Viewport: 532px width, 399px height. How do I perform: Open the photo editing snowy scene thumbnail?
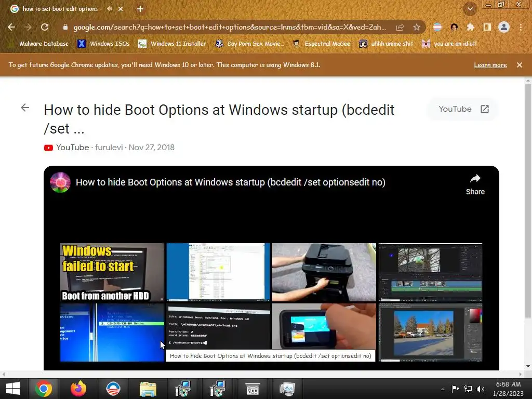430,332
